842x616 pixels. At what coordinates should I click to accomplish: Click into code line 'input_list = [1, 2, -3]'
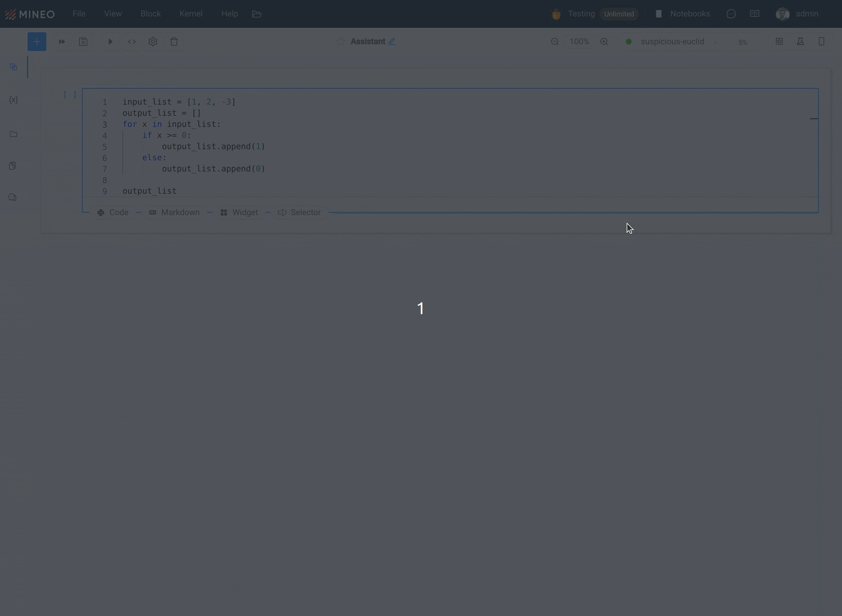pyautogui.click(x=179, y=102)
